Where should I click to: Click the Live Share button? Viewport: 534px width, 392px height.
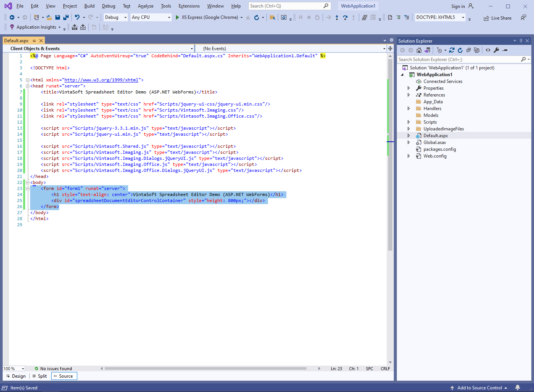click(497, 18)
